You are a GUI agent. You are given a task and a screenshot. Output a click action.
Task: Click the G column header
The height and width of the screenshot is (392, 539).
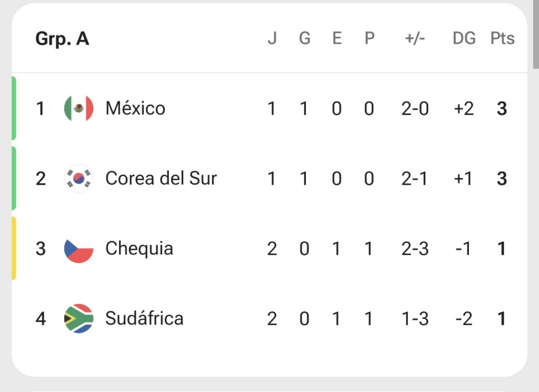tap(305, 38)
